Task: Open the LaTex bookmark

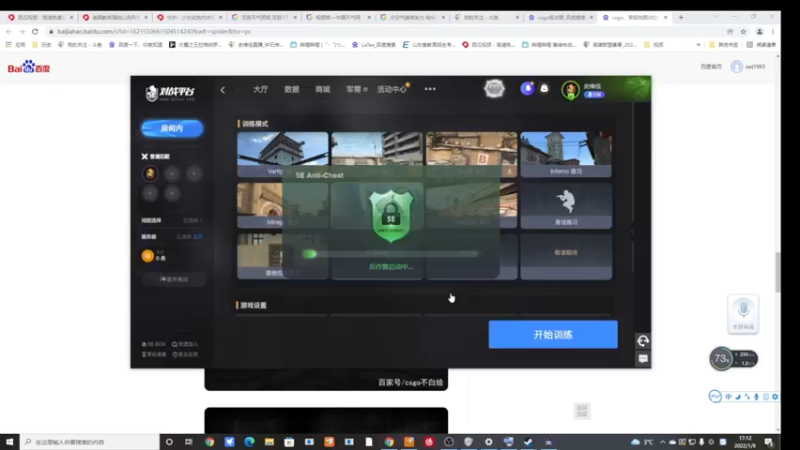Action: click(x=373, y=45)
